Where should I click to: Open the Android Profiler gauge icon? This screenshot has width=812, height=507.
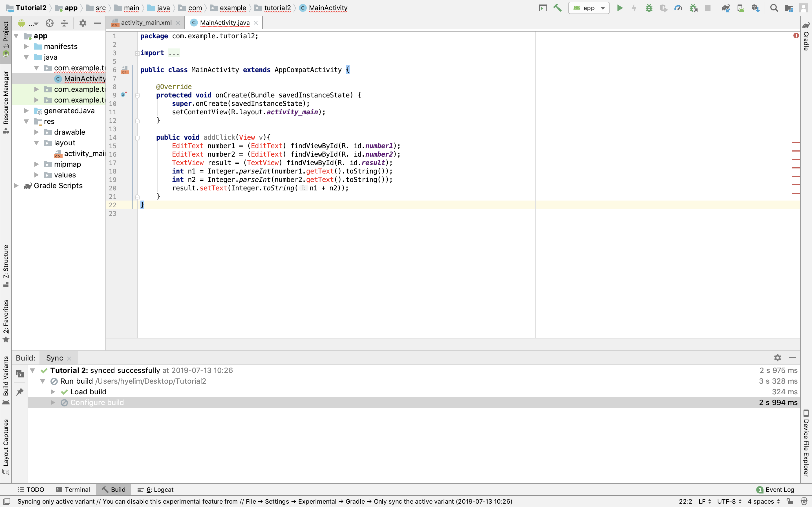click(678, 8)
